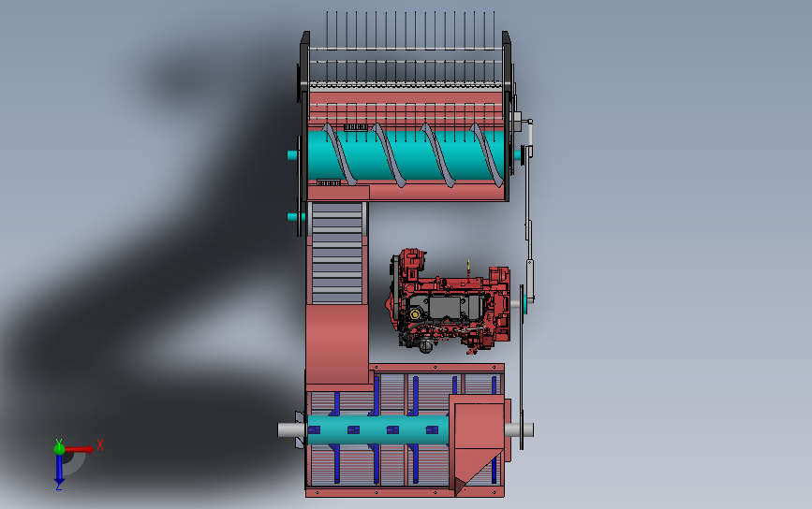
Task: Select the cyan auger cylinder with spiral flights
Action: coord(406,154)
